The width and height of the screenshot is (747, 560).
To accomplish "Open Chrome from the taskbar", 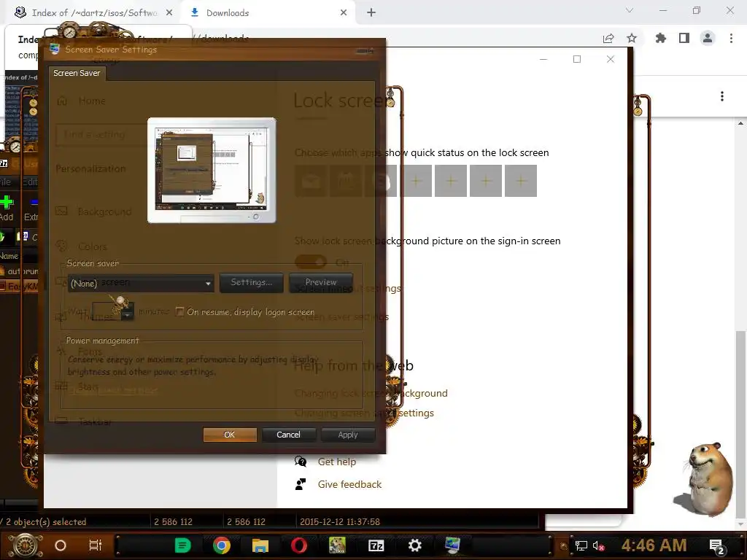I will click(x=222, y=545).
